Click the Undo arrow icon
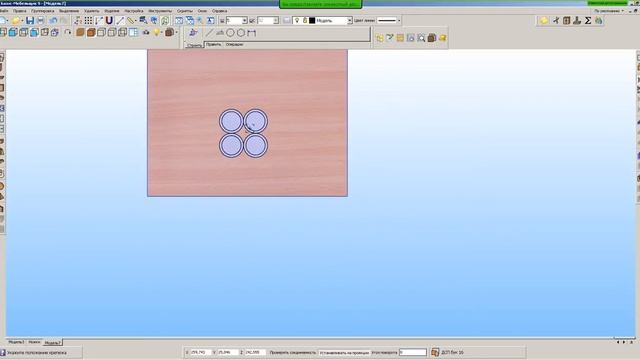The height and width of the screenshot is (360, 640). [x=53, y=20]
